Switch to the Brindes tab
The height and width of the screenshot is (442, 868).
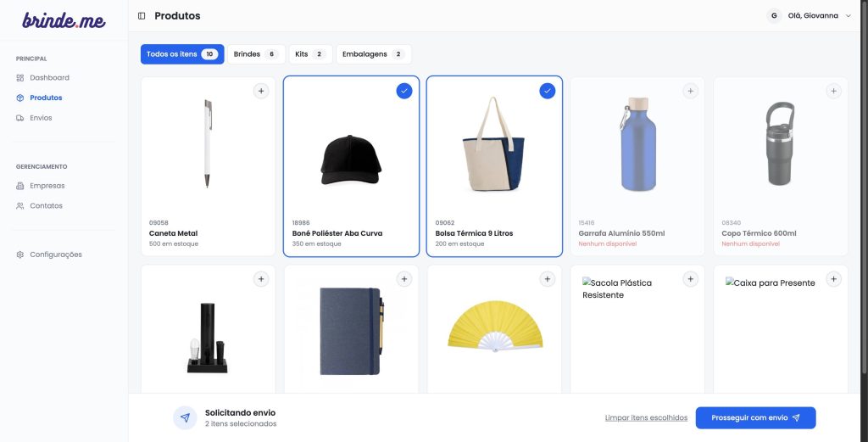tap(255, 54)
